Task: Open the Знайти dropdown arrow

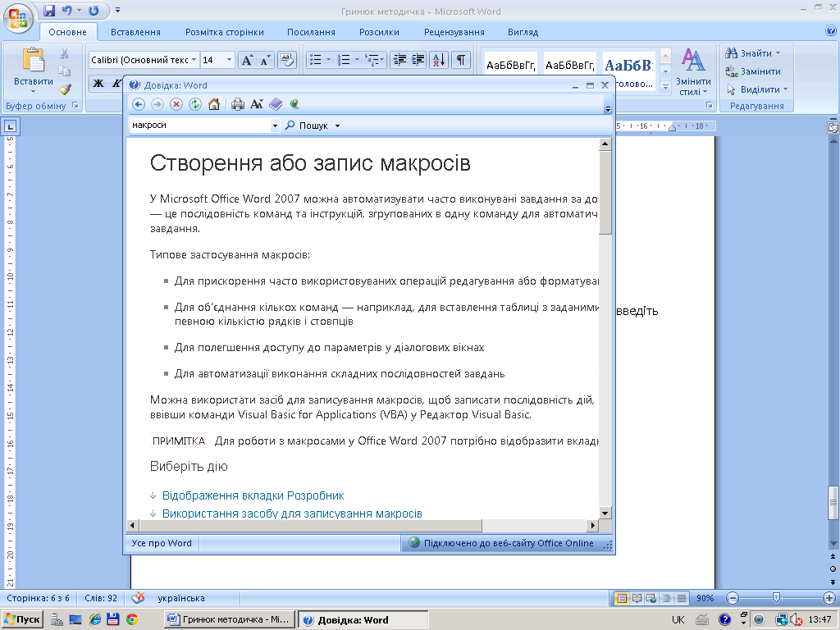Action: pos(778,53)
